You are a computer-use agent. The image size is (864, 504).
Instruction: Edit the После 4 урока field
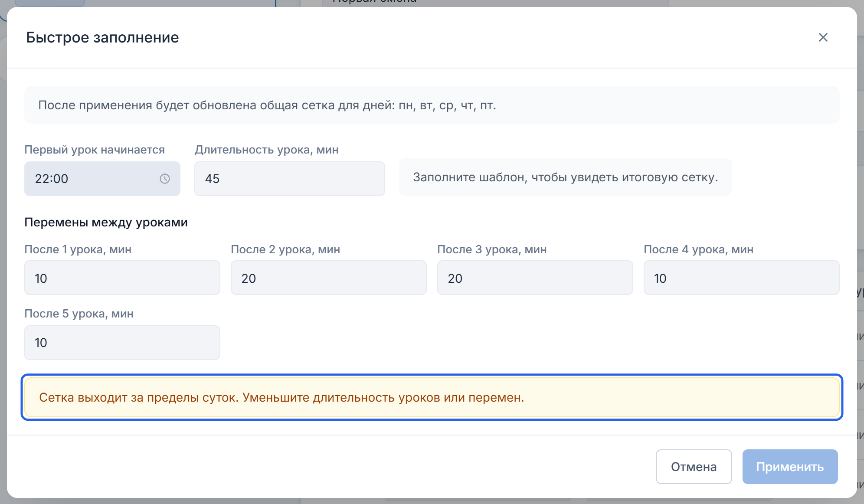coord(742,278)
